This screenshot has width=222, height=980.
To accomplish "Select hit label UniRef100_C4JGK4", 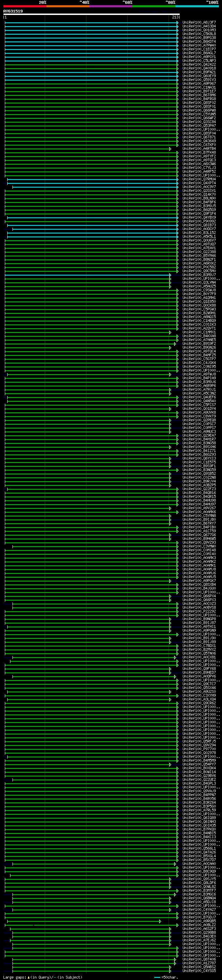I will click(x=199, y=363).
